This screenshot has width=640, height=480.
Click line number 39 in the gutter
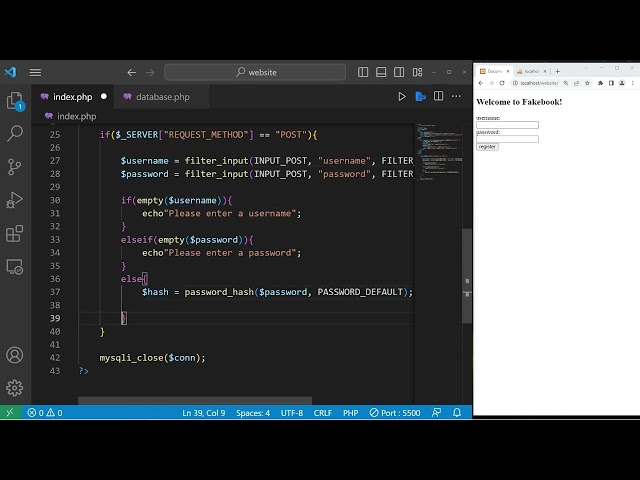pyautogui.click(x=55, y=318)
